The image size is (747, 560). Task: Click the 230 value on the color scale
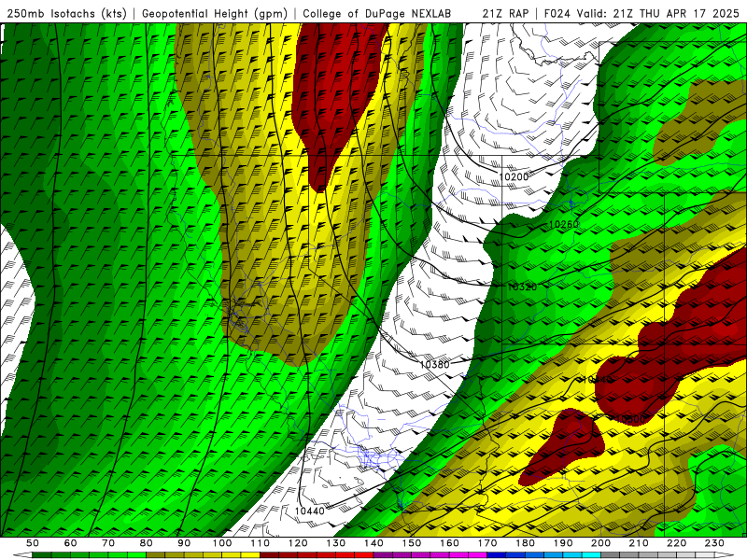coord(715,543)
